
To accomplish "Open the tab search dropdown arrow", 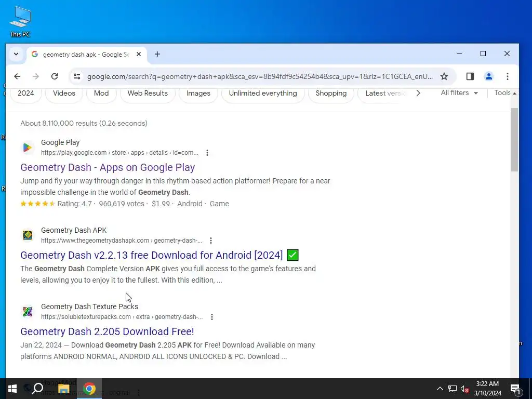I will (x=16, y=54).
